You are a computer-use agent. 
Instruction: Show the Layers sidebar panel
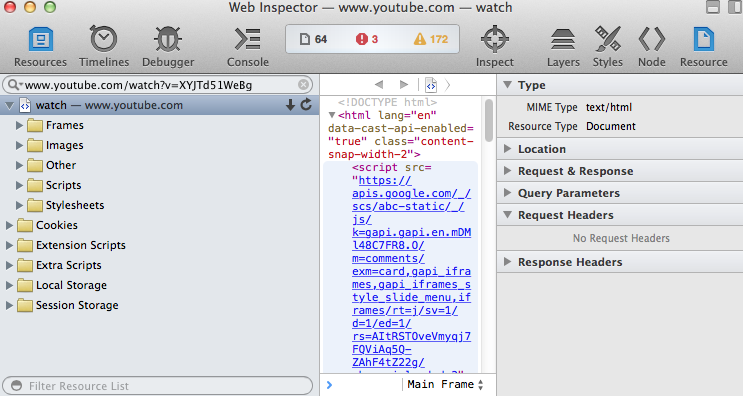(563, 47)
